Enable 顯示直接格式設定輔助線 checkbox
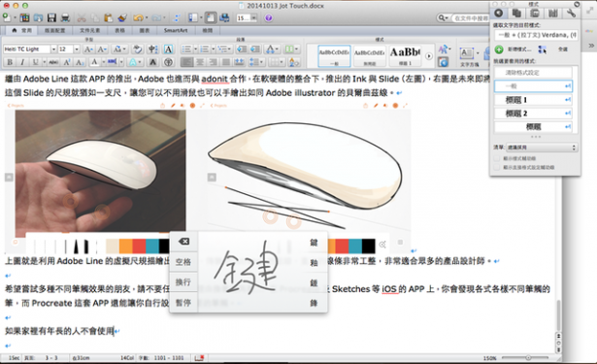This screenshot has height=364, width=597. tap(496, 167)
